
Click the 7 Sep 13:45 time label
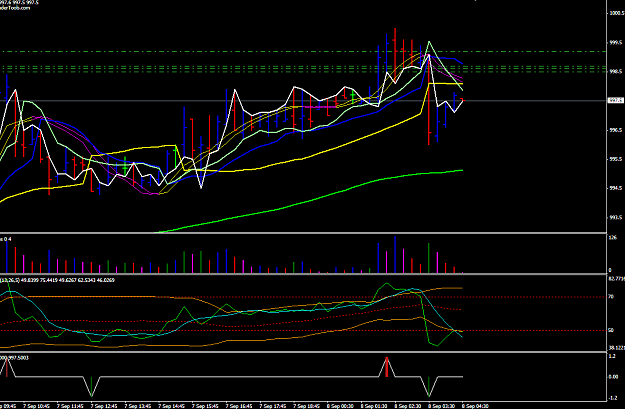click(138, 406)
